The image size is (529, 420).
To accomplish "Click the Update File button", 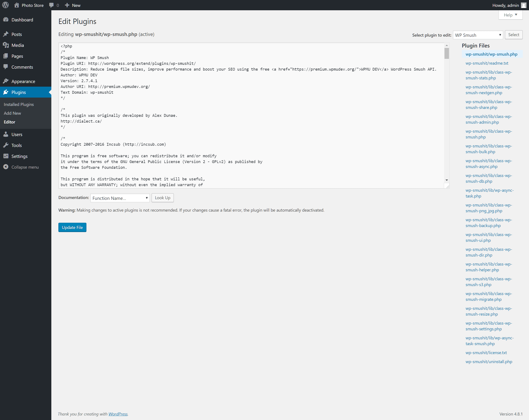I will click(x=72, y=227).
